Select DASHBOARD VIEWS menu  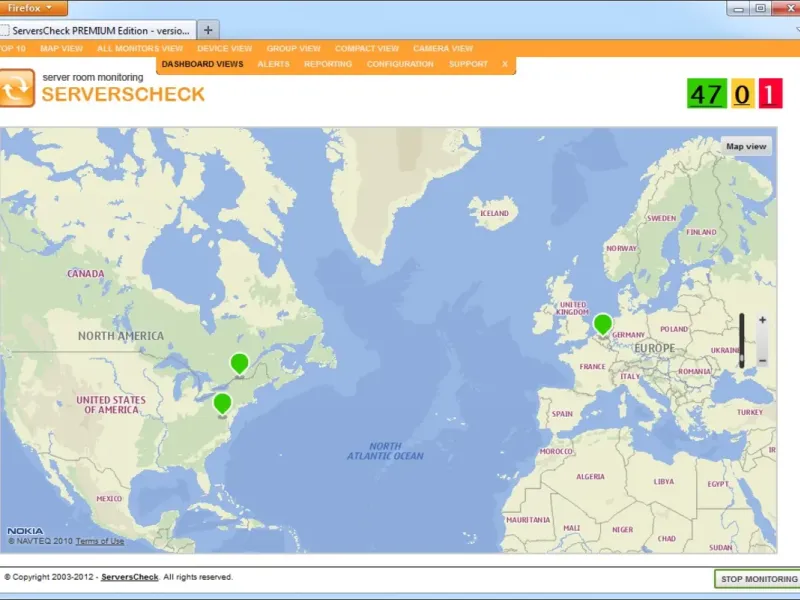(203, 64)
